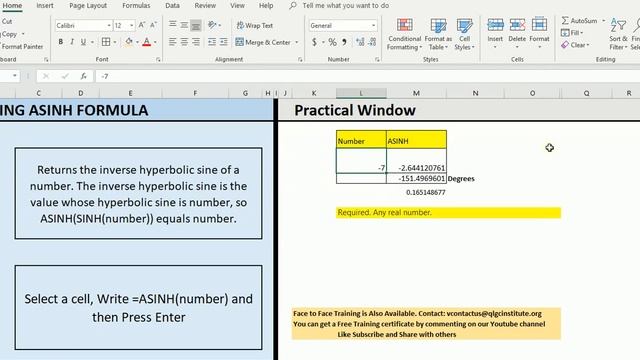
Task: Switch to the Page Layout tab
Action: [x=88, y=6]
